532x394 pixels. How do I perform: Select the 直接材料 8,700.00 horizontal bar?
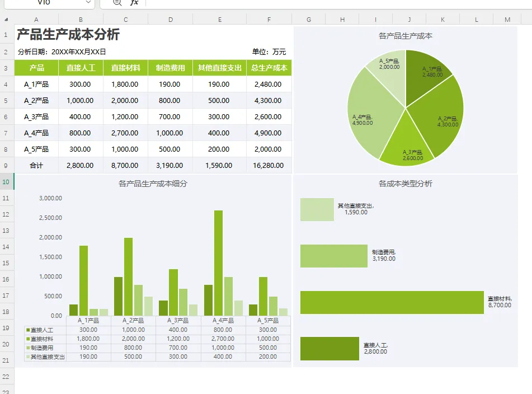(x=392, y=302)
